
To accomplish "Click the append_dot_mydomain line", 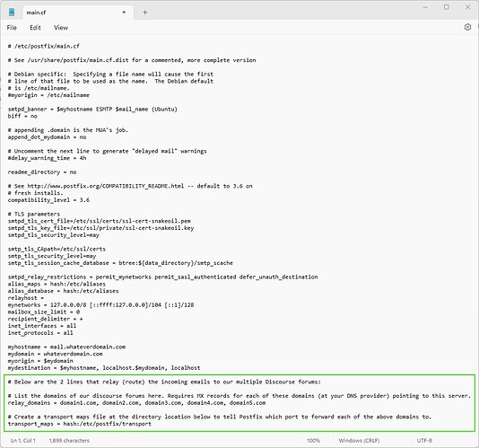I will pos(47,137).
